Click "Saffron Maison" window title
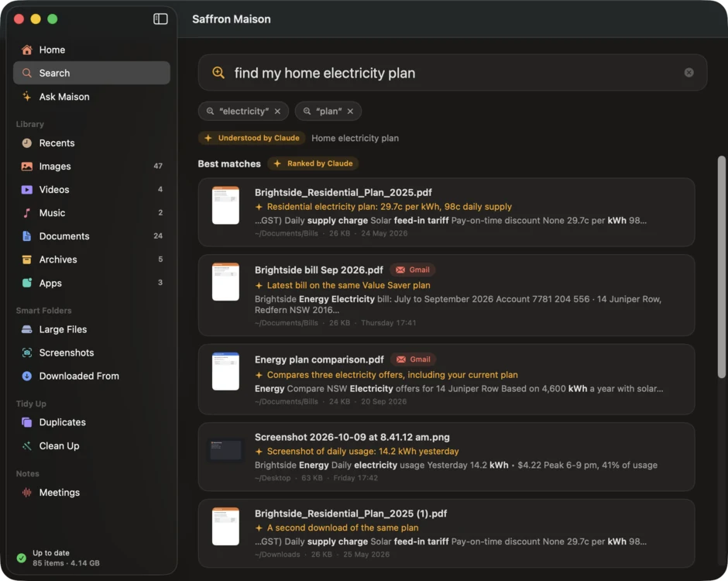This screenshot has height=581, width=728. 232,19
